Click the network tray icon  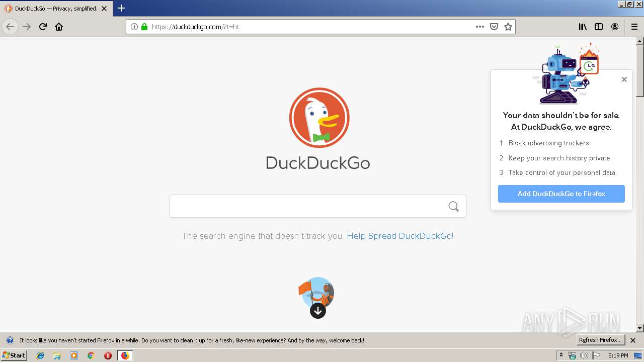tap(572, 355)
